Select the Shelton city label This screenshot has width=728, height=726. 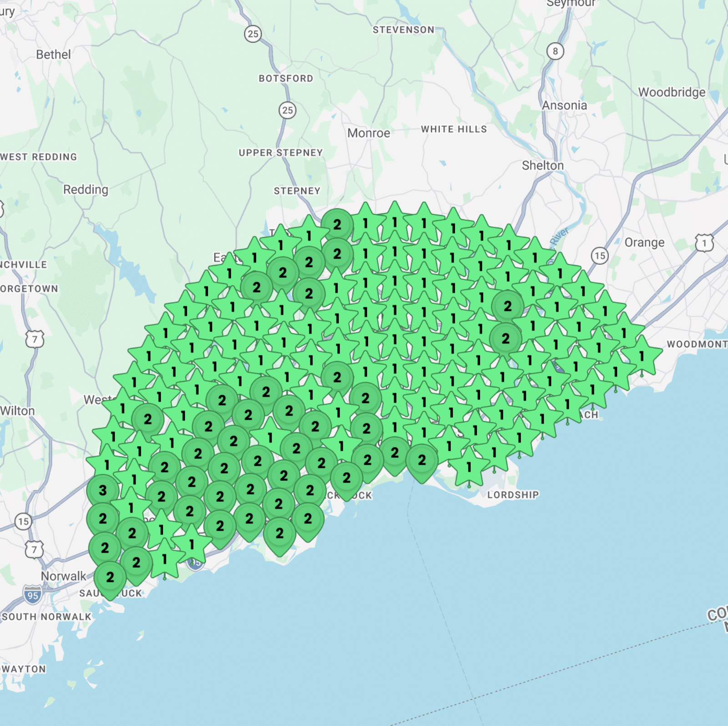542,166
